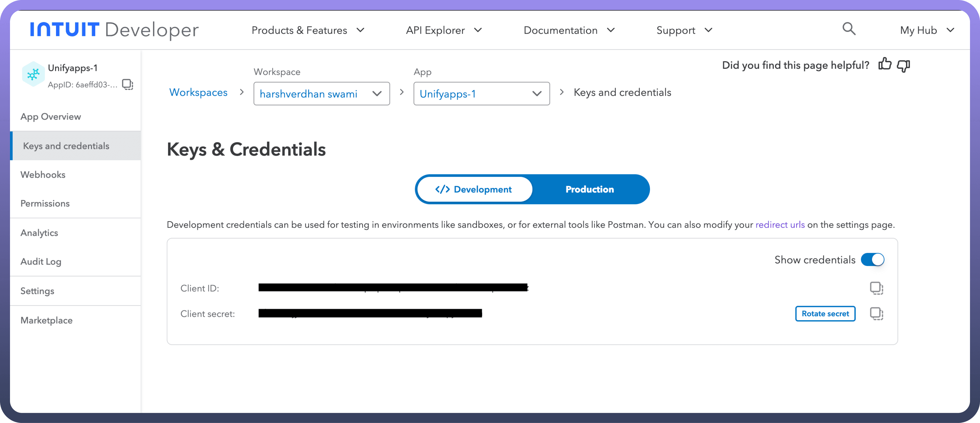The width and height of the screenshot is (980, 423).
Task: Click the thumbs up feedback icon
Action: 884,64
